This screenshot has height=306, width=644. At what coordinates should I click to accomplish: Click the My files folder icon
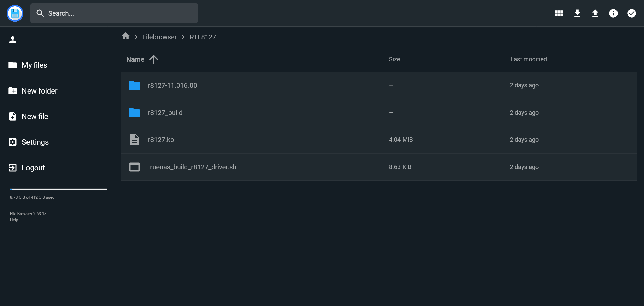click(x=13, y=65)
